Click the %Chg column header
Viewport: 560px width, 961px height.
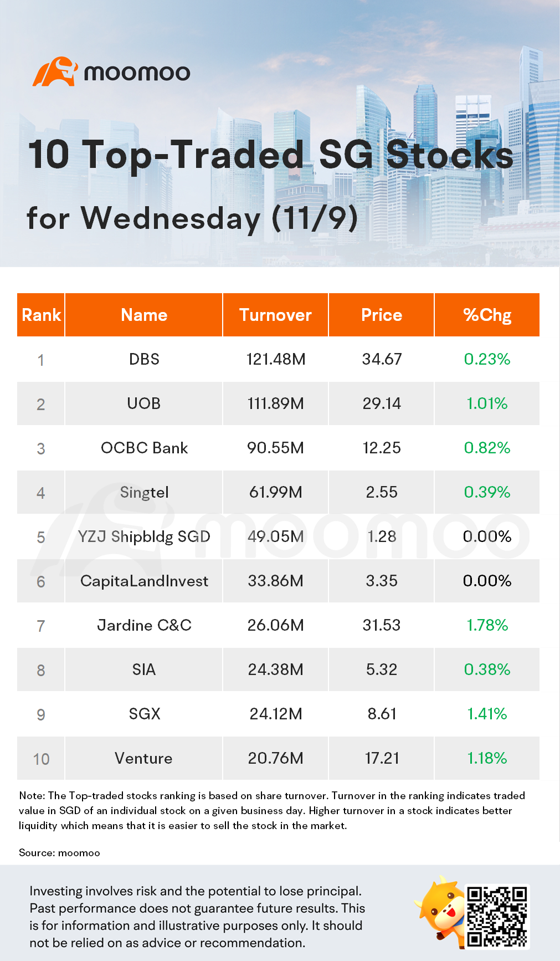[x=487, y=315]
